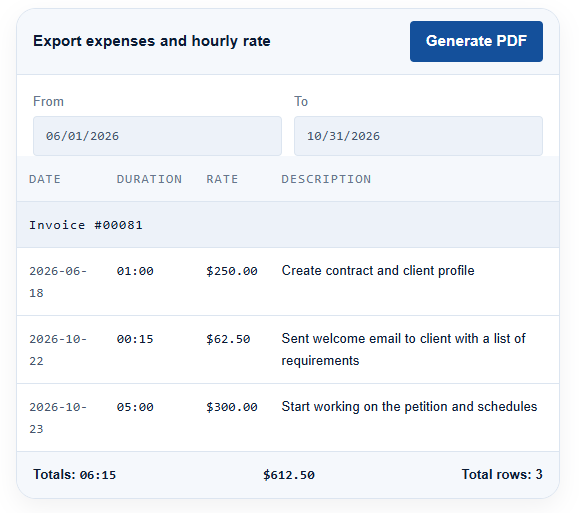Click the Invoice #00081 group row
The height and width of the screenshot is (514, 579).
tap(288, 225)
